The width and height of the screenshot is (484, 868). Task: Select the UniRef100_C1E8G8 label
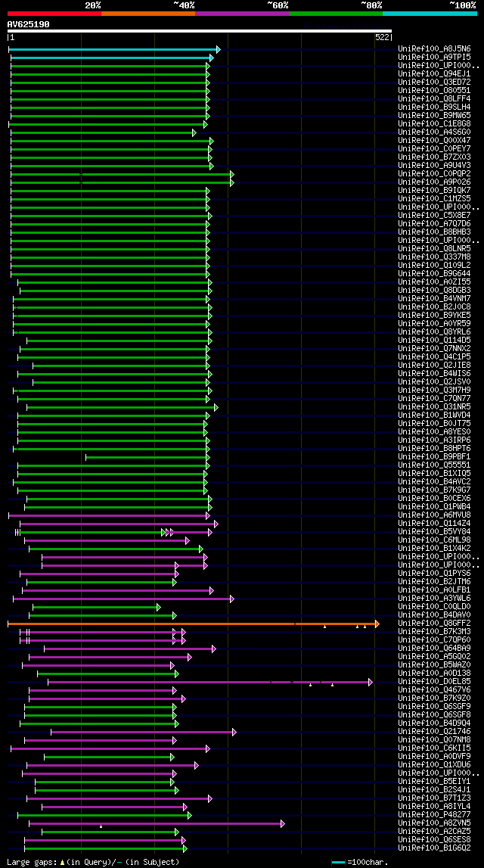click(x=434, y=123)
